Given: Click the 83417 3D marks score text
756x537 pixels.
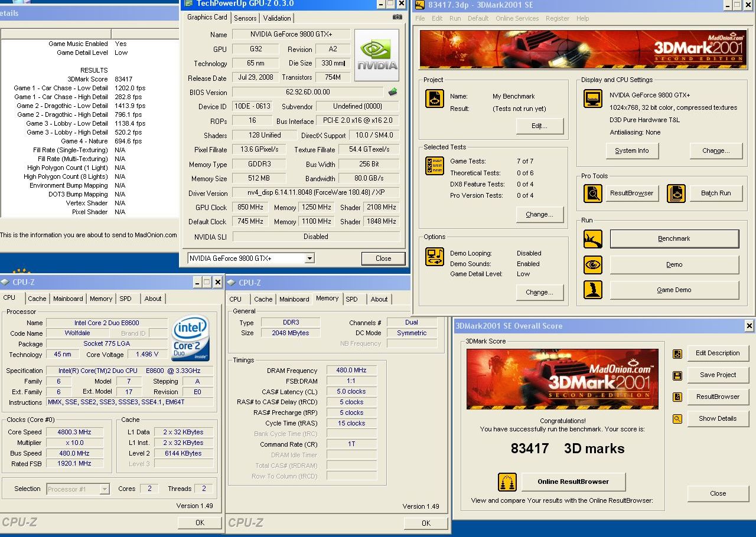Looking at the screenshot, I should click(x=568, y=448).
